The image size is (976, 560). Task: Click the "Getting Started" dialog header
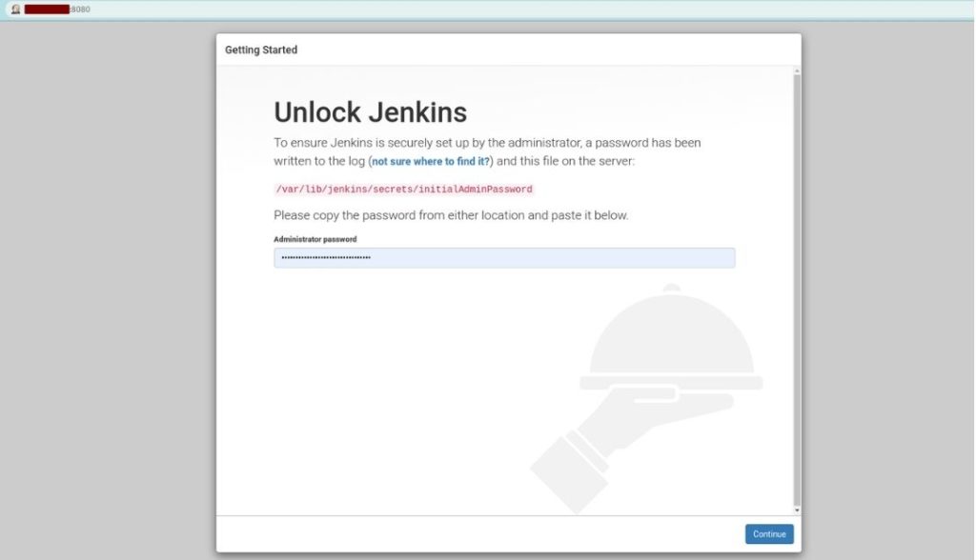(258, 50)
